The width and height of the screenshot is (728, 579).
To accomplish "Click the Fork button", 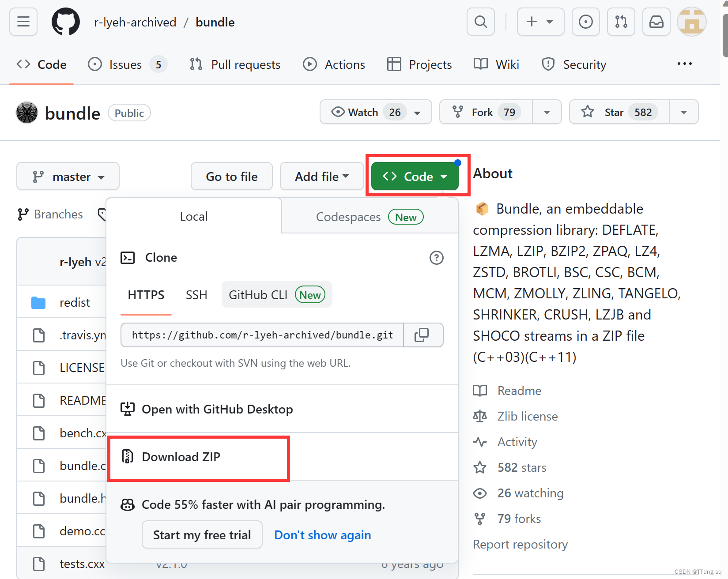I will (x=486, y=112).
